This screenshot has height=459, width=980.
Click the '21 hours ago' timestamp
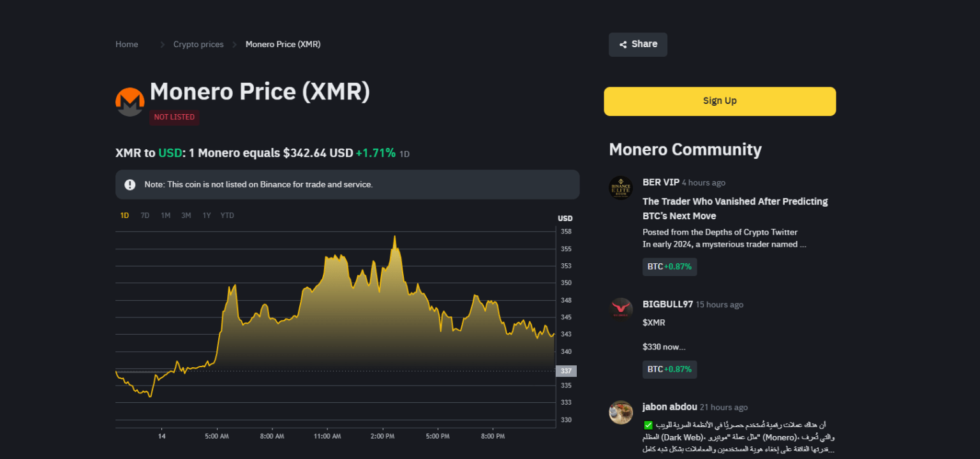[x=724, y=407]
